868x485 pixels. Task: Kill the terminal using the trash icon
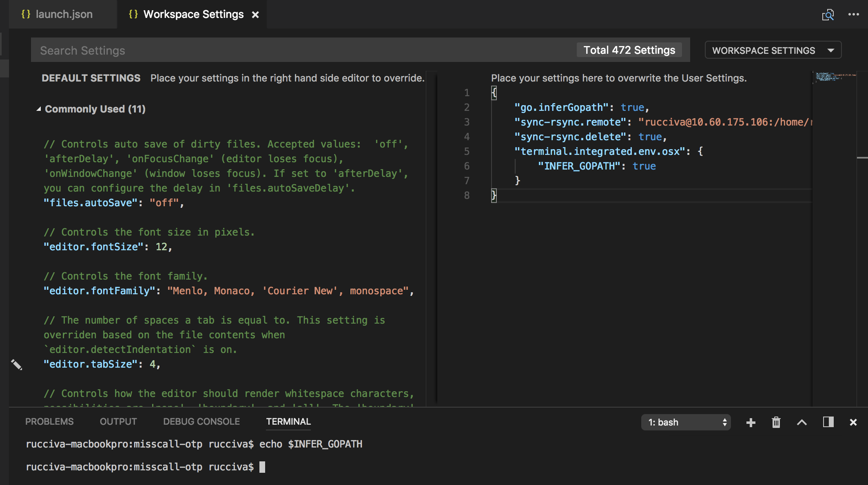(x=776, y=422)
